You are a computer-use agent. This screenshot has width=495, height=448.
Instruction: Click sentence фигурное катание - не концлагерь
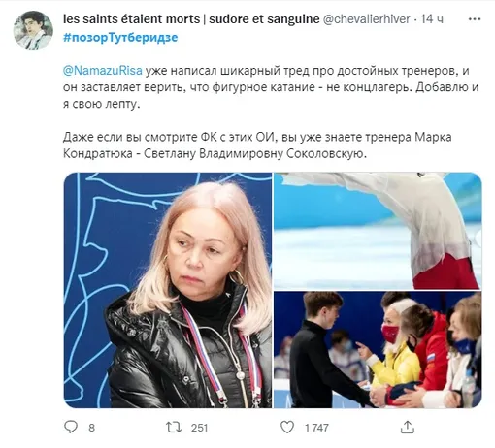click(x=312, y=87)
